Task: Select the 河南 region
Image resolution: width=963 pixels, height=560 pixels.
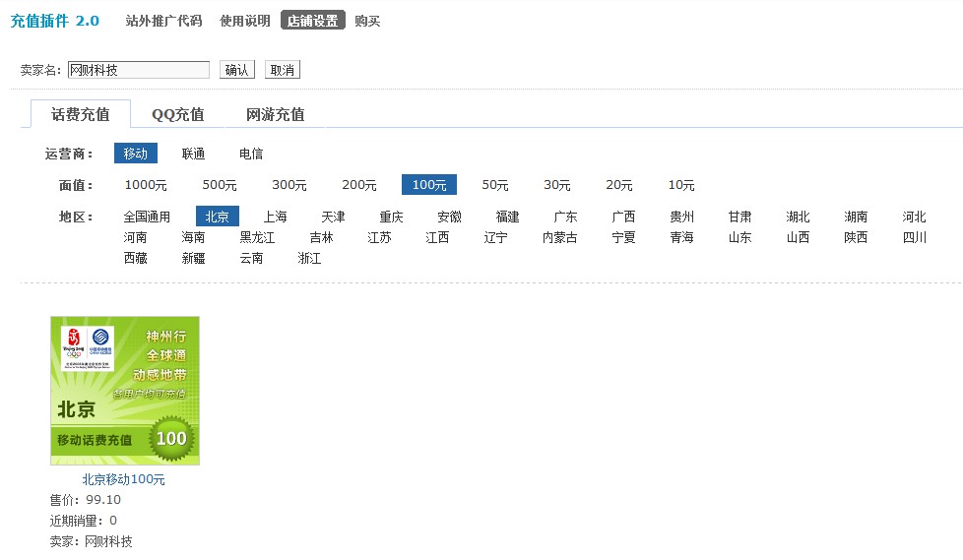Action: tap(135, 237)
